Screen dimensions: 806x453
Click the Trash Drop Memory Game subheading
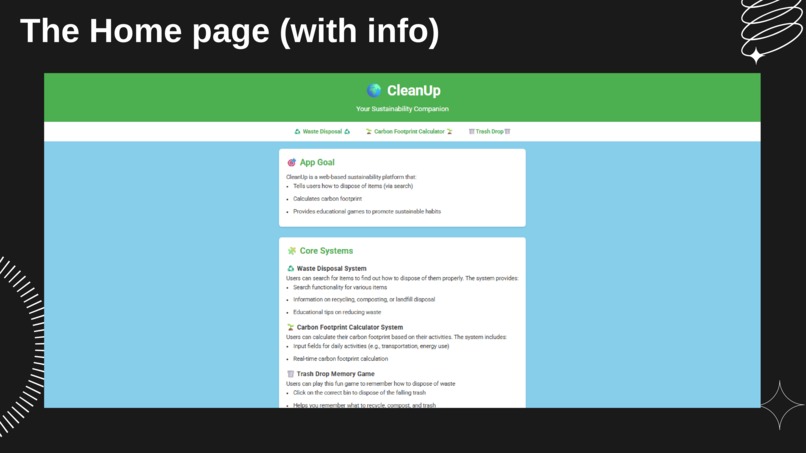336,374
